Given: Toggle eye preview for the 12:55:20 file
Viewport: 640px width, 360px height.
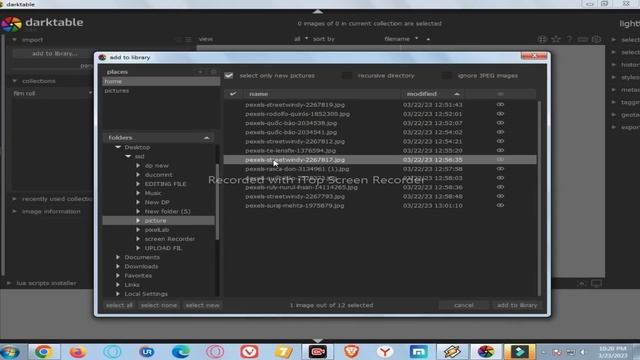Looking at the screenshot, I should pyautogui.click(x=500, y=150).
